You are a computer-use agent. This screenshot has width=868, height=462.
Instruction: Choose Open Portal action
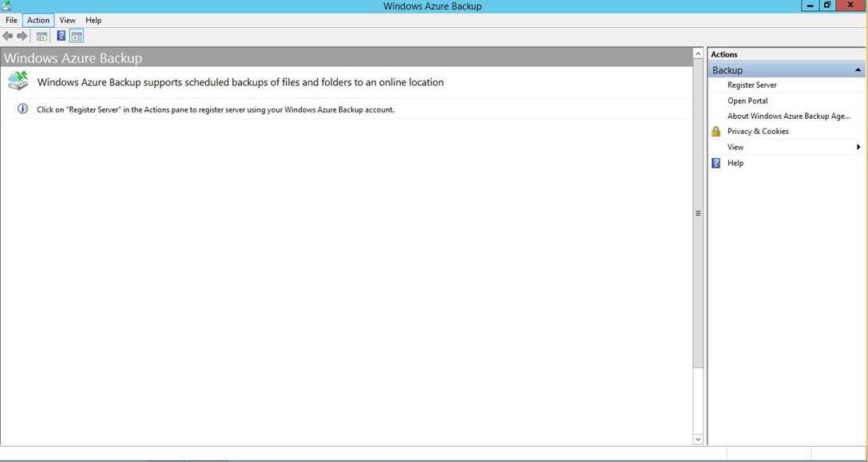(x=747, y=101)
